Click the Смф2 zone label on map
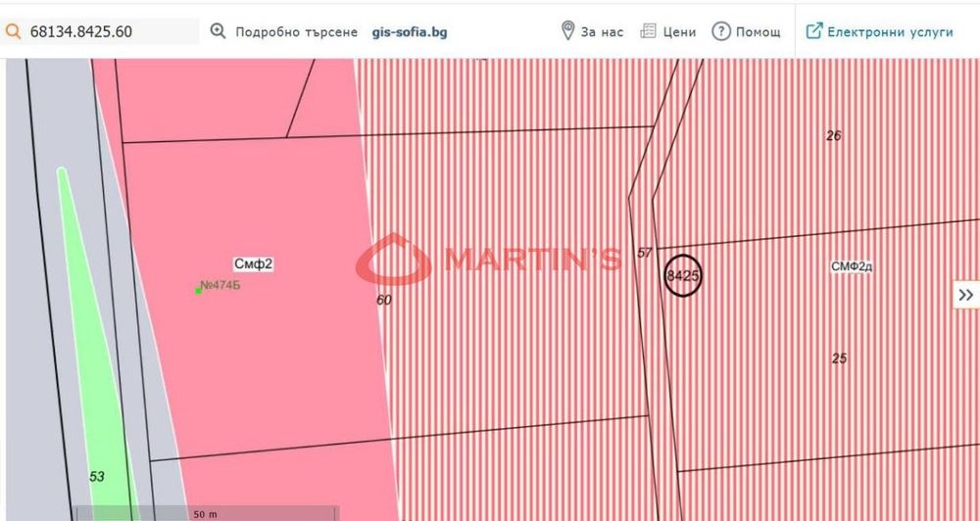 (x=253, y=264)
